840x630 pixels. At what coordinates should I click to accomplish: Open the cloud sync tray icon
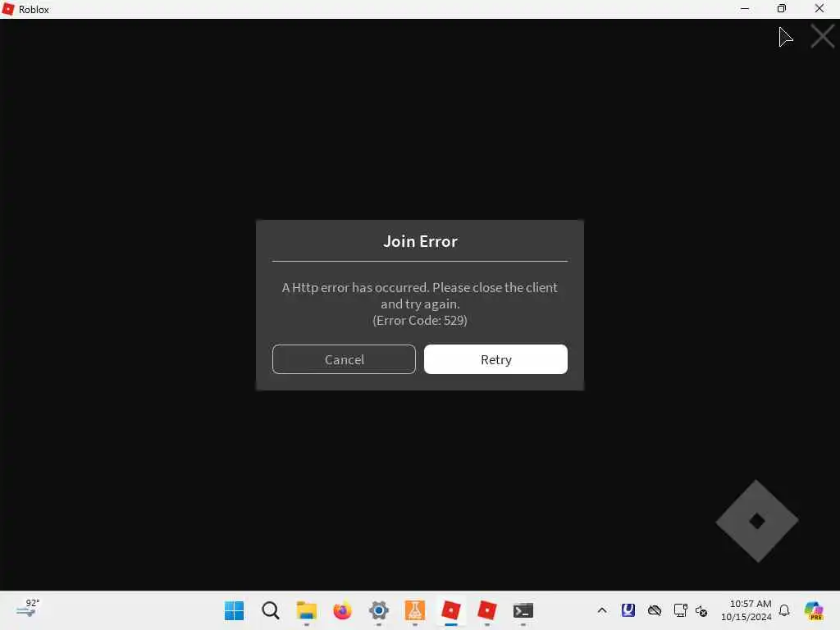coord(654,610)
